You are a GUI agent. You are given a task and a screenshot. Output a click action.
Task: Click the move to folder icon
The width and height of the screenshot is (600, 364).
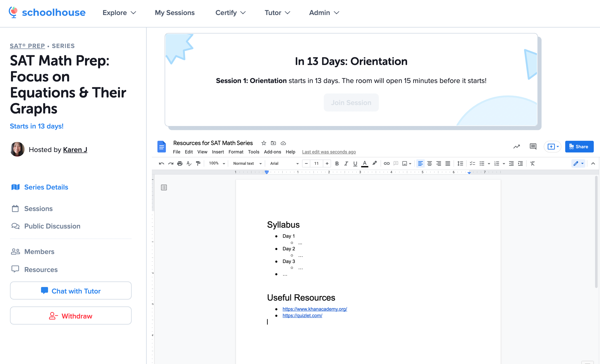(x=273, y=143)
